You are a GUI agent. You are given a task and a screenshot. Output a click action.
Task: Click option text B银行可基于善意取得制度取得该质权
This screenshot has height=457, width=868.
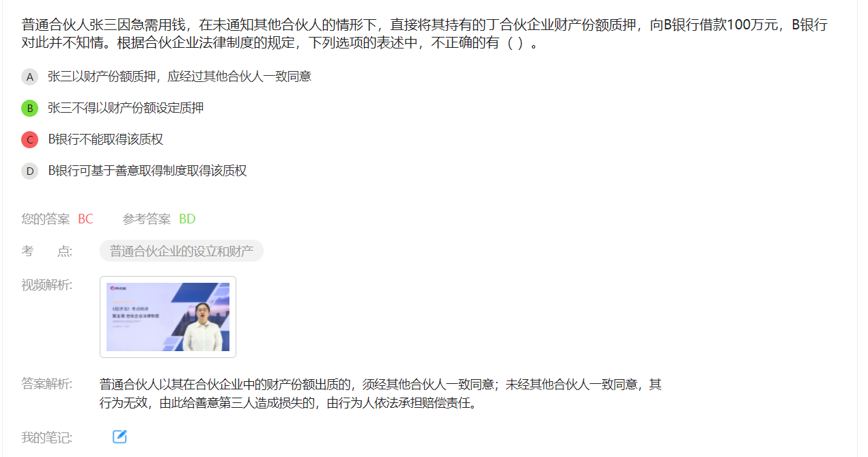(x=148, y=171)
